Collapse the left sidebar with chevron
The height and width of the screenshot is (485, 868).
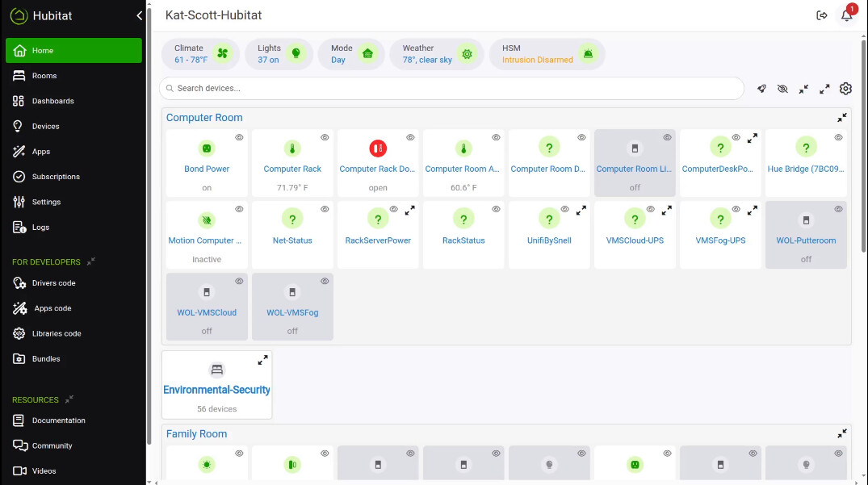(139, 15)
